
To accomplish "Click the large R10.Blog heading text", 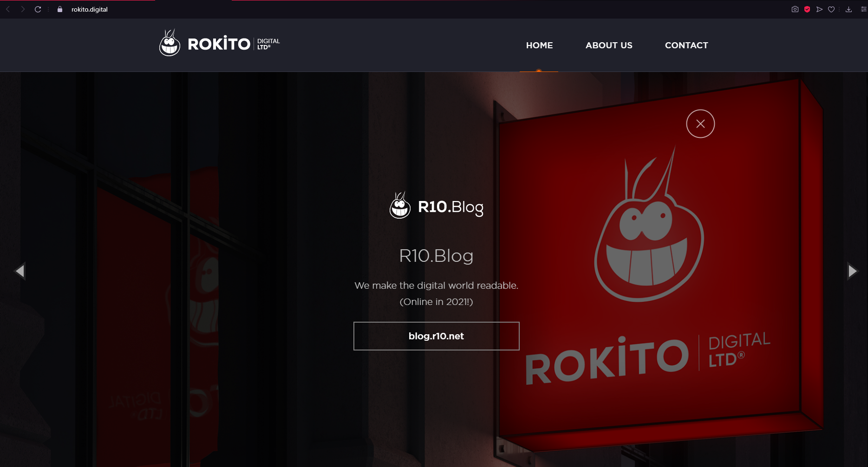I will click(x=437, y=256).
